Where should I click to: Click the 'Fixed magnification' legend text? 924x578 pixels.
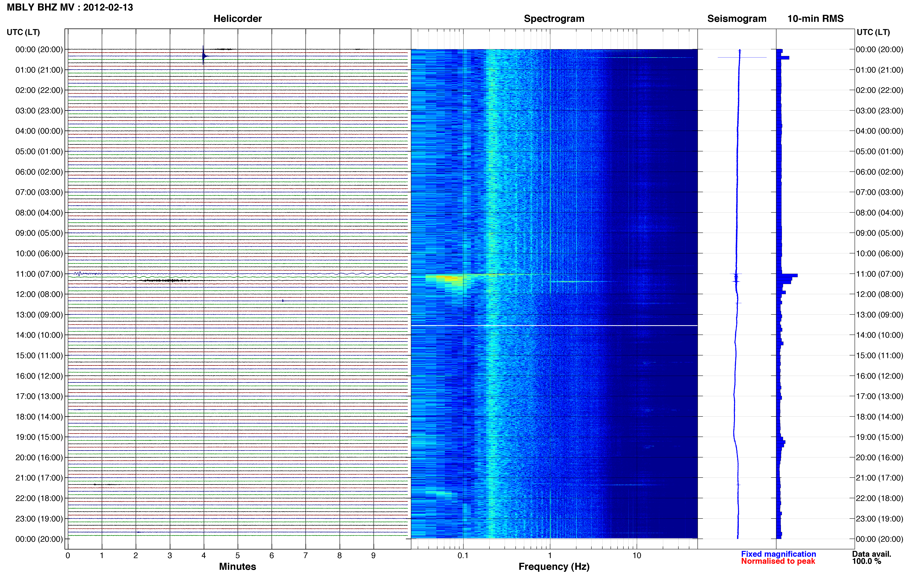tap(778, 554)
